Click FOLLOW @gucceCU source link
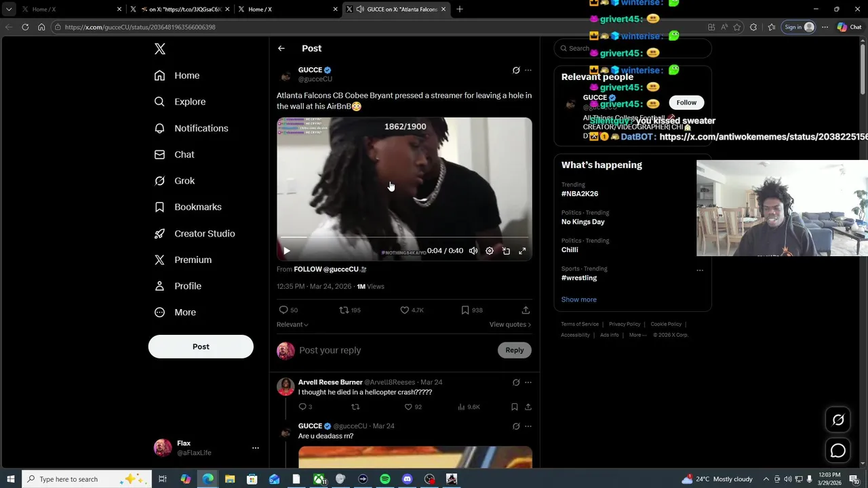This screenshot has width=868, height=488. pos(330,269)
